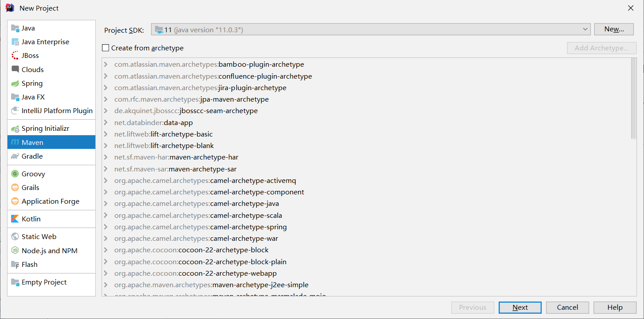
Task: Select Spring Initializr project type
Action: [52, 129]
